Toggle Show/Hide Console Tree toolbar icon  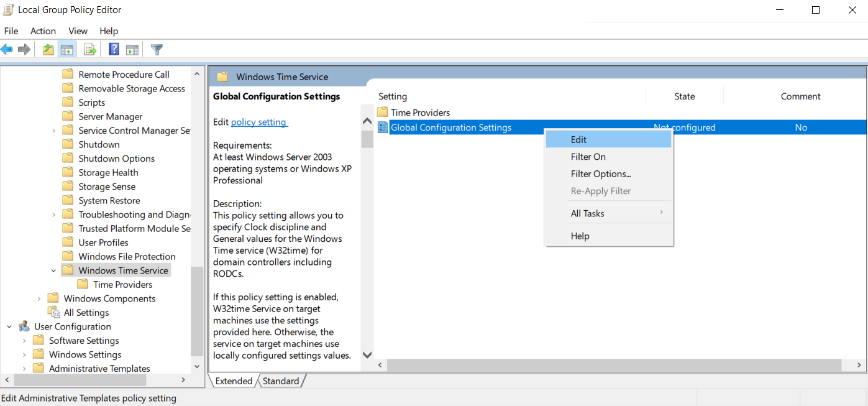[67, 50]
